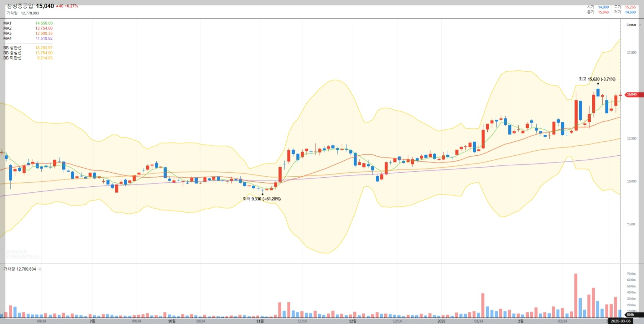Click the 09/14 date on time axis
The width and height of the screenshot is (644, 324).
point(137,321)
